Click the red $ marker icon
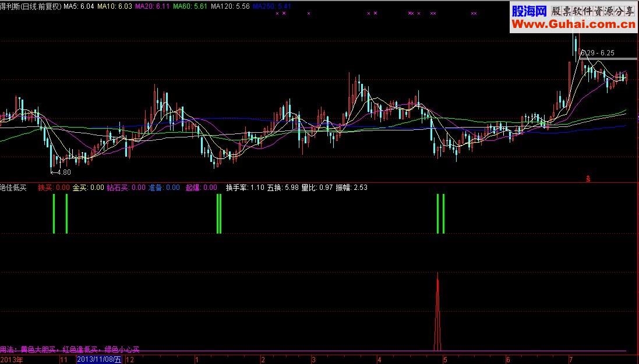639x364 pixels. [588, 179]
